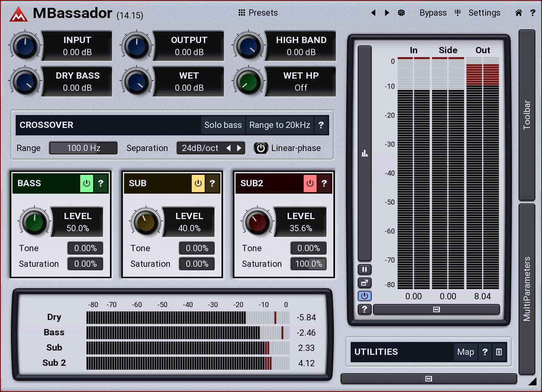The image size is (542, 392).
Task: Click the meter popup window icon
Action: [x=364, y=282]
